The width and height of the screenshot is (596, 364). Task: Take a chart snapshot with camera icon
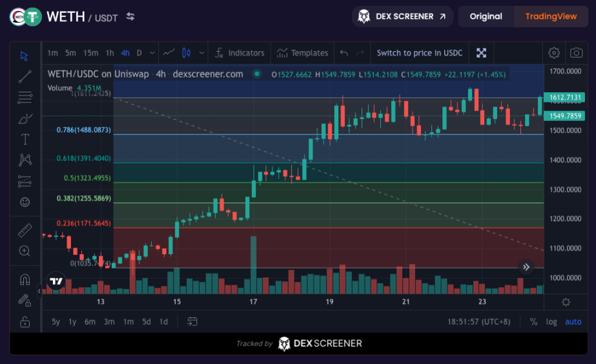[575, 53]
